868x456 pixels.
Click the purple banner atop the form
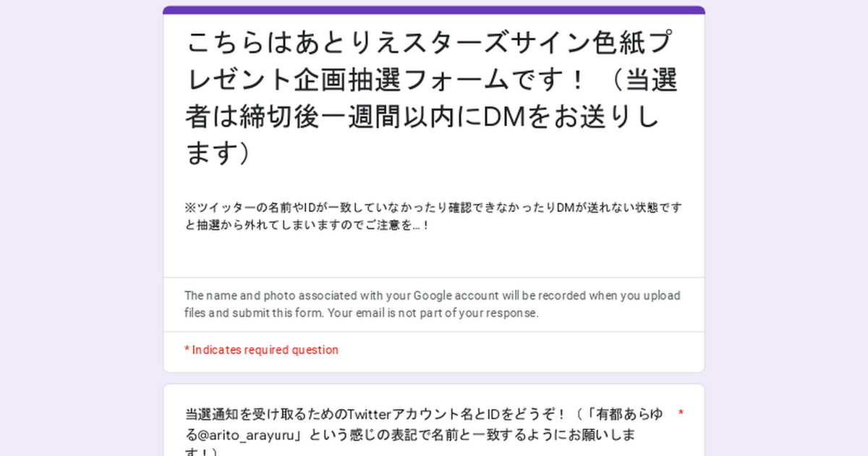point(434,10)
